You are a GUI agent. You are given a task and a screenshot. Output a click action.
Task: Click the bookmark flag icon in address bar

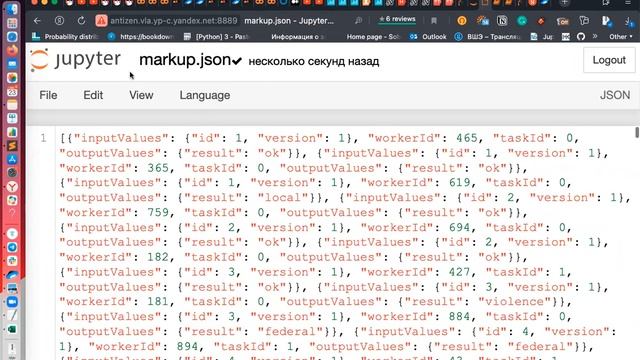click(434, 20)
